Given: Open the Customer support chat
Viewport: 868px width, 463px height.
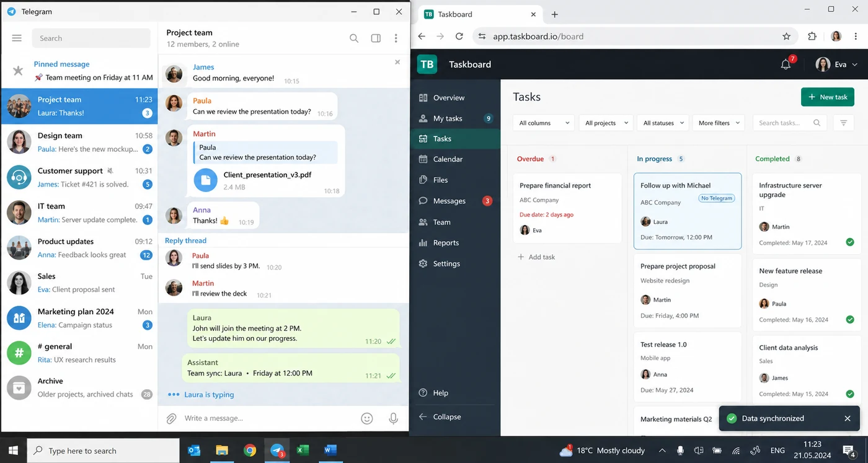Looking at the screenshot, I should click(x=79, y=177).
